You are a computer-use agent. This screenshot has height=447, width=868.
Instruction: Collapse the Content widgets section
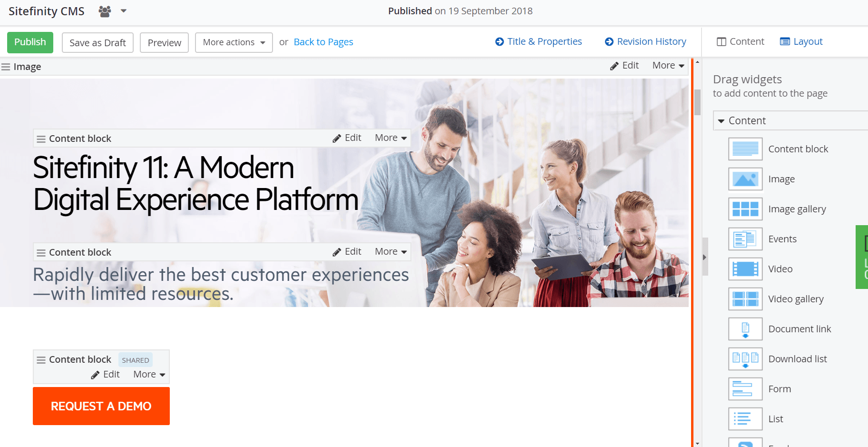pos(721,121)
